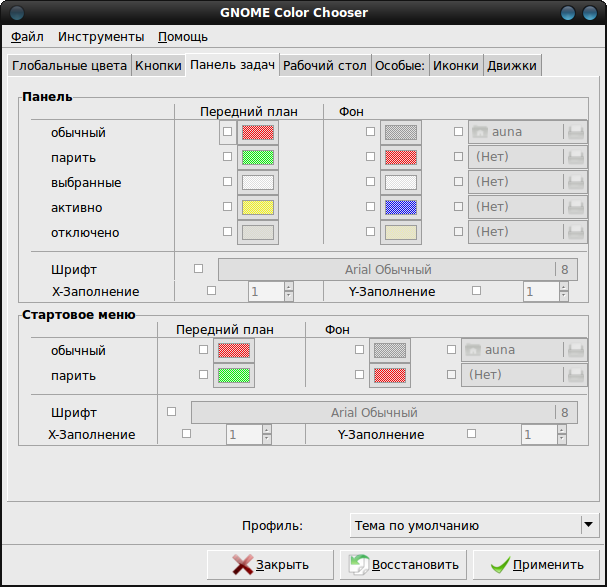Switch to the Иконки tab
607x587 pixels.
coord(456,65)
